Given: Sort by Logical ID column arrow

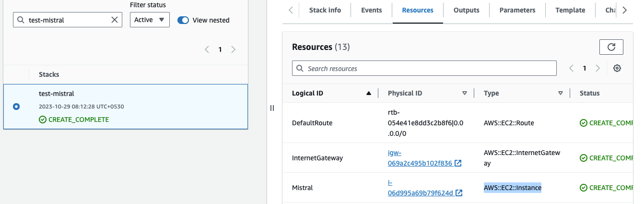Looking at the screenshot, I should pos(368,93).
